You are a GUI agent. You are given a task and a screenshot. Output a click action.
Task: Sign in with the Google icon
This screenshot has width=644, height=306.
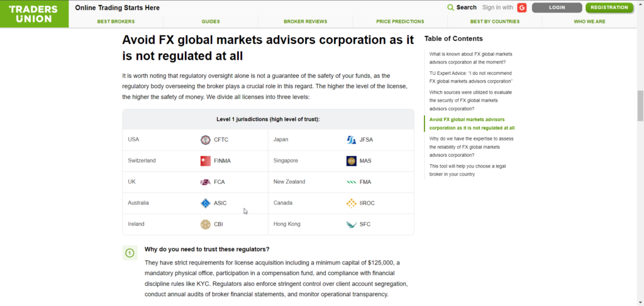pyautogui.click(x=522, y=8)
